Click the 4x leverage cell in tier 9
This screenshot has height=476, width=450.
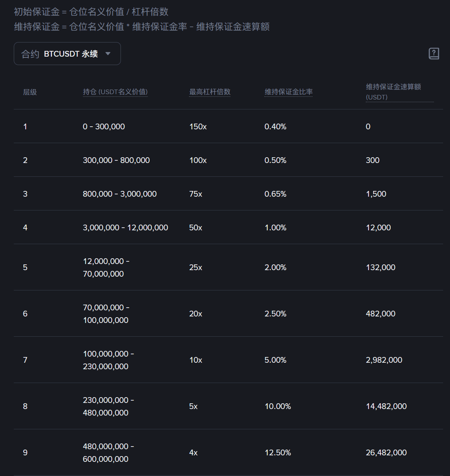(x=193, y=453)
